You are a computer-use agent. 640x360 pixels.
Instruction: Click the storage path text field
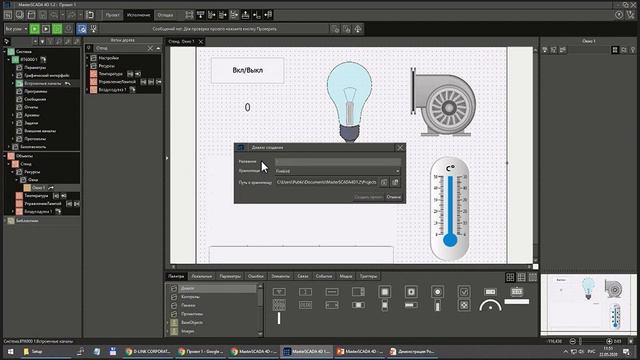(327, 182)
